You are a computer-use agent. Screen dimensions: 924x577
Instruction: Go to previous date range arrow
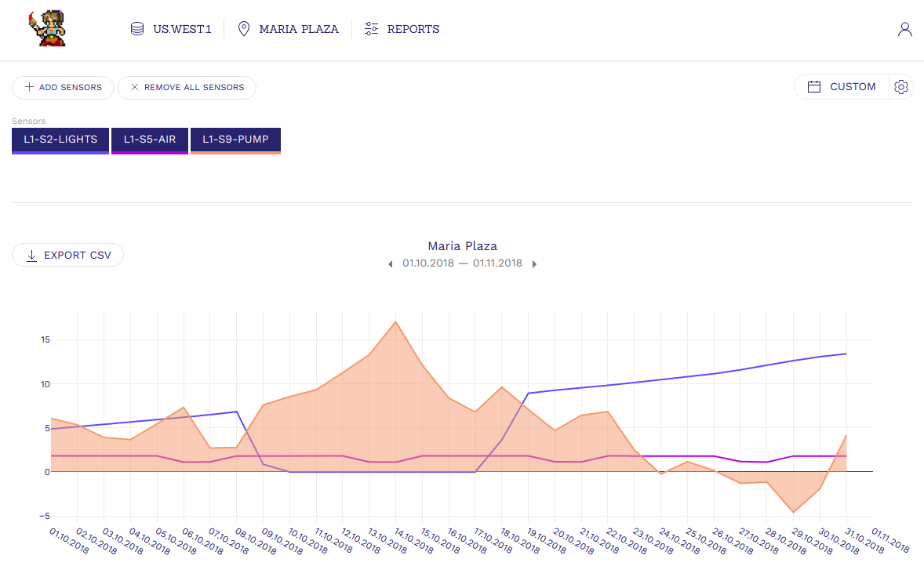(x=391, y=264)
